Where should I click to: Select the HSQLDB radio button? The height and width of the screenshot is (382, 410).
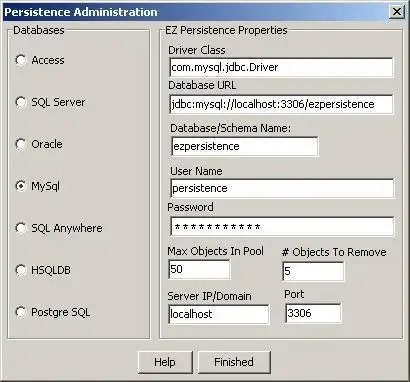pyautogui.click(x=21, y=270)
